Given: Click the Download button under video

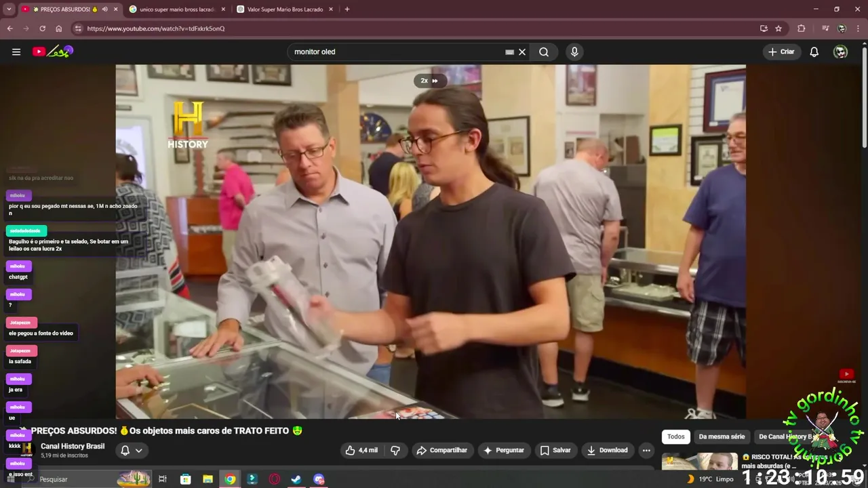Looking at the screenshot, I should tap(607, 450).
